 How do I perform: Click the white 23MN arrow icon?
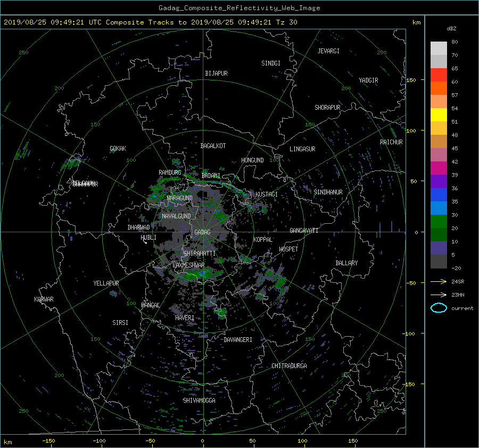tap(439, 295)
